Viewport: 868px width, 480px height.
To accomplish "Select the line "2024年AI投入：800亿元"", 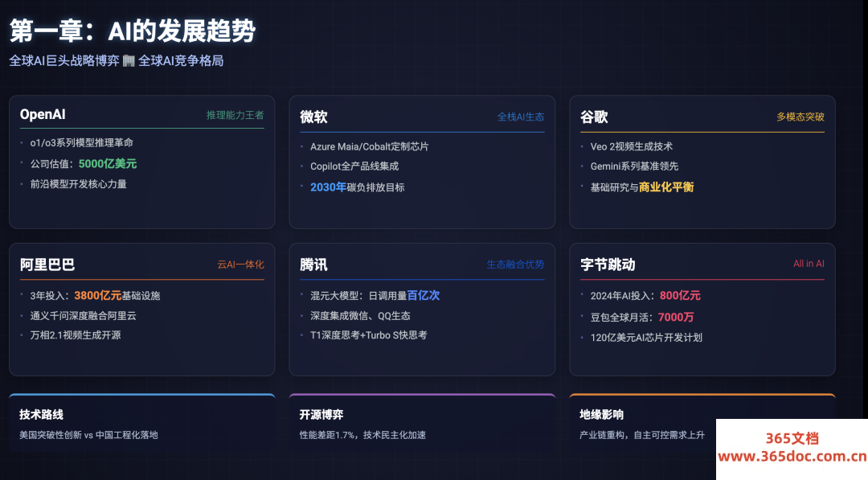I will tap(645, 296).
